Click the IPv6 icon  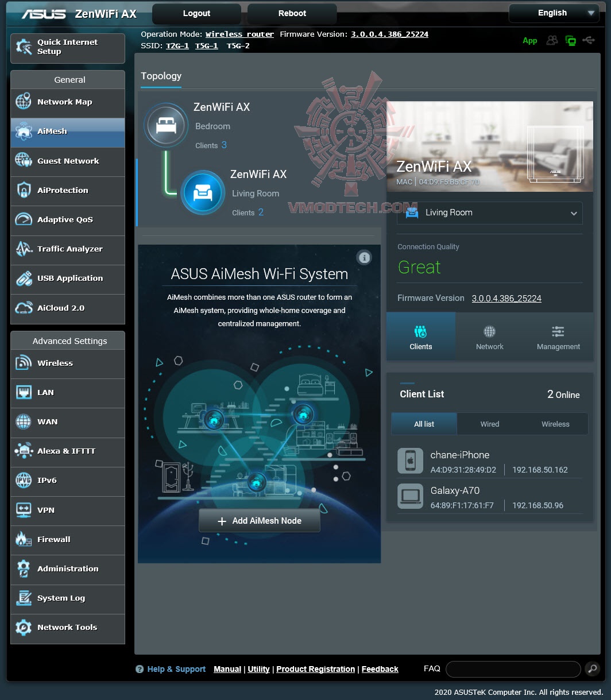(x=24, y=481)
